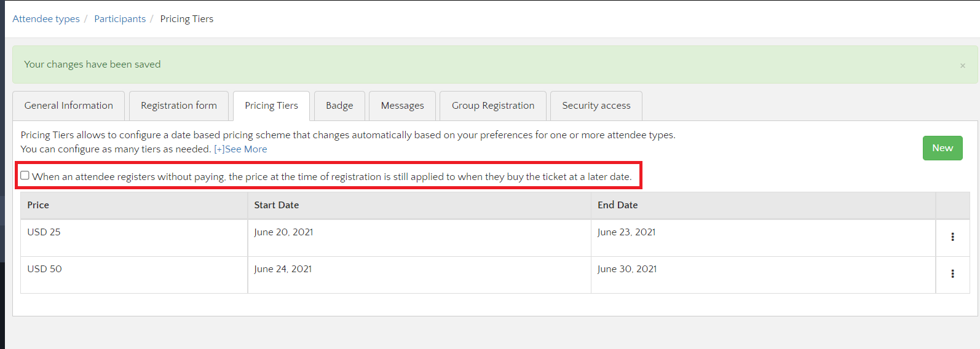Go back to Participants breadcrumb
The height and width of the screenshot is (349, 980).
point(120,19)
